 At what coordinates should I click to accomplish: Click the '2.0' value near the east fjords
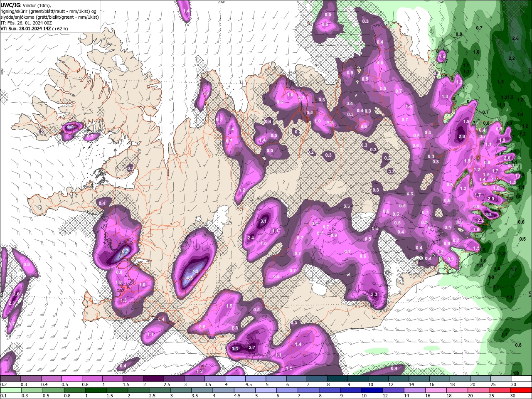(507, 158)
